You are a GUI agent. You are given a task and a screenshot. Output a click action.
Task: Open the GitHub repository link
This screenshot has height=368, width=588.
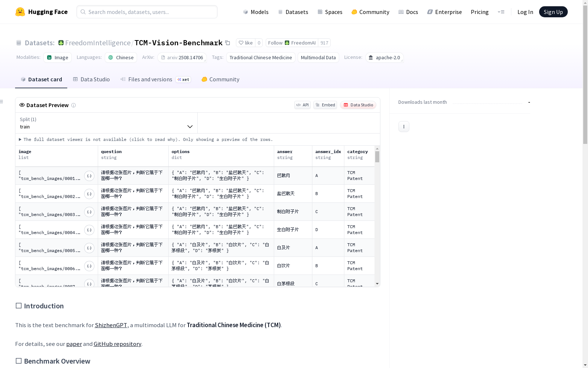tap(118, 344)
